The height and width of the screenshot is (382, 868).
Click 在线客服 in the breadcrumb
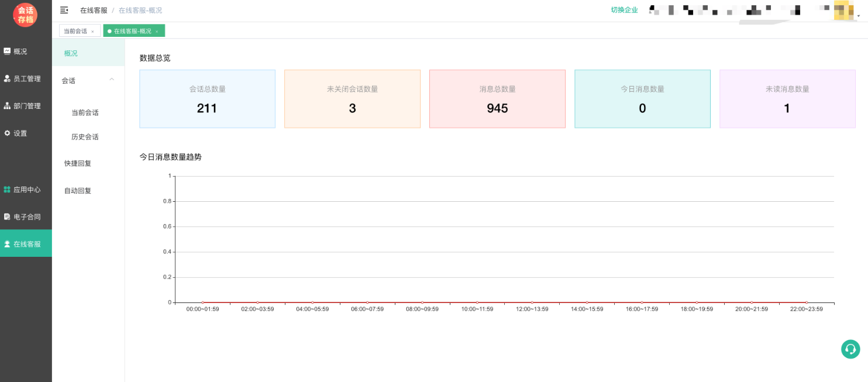tap(94, 11)
